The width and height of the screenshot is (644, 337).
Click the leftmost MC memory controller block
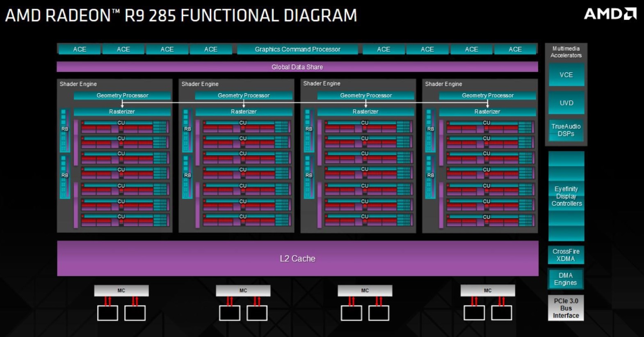(x=121, y=290)
